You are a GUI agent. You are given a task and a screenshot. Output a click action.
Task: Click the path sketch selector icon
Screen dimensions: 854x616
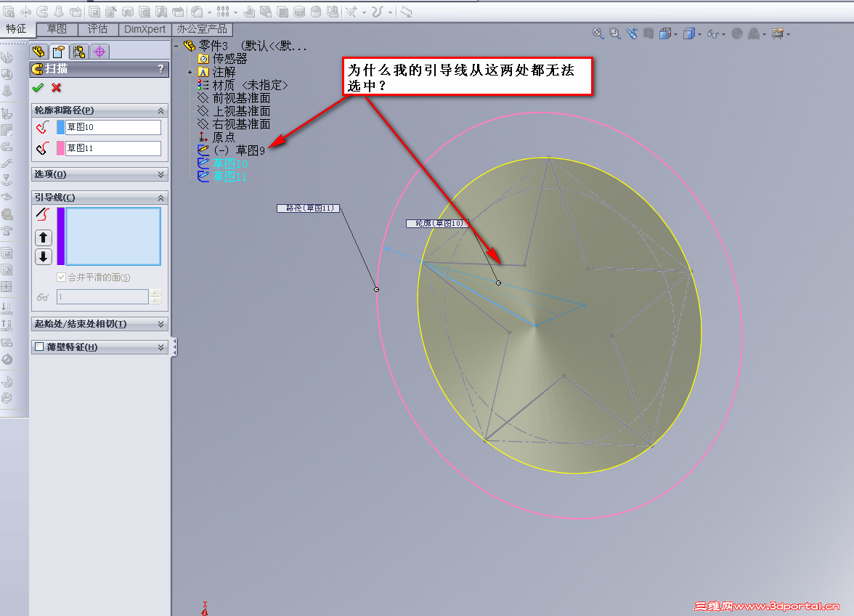click(42, 148)
